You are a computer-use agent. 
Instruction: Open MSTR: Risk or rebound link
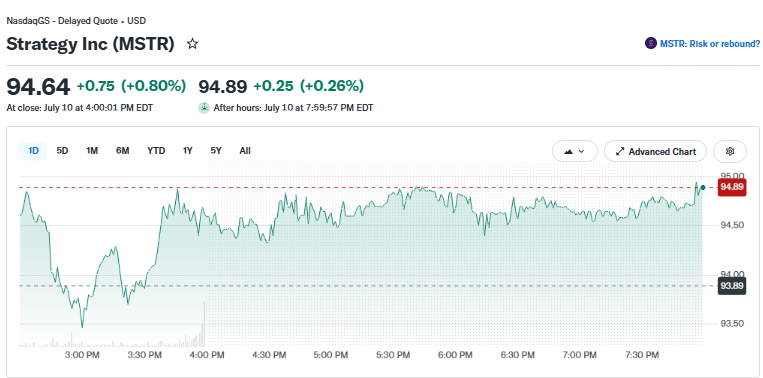coord(709,44)
